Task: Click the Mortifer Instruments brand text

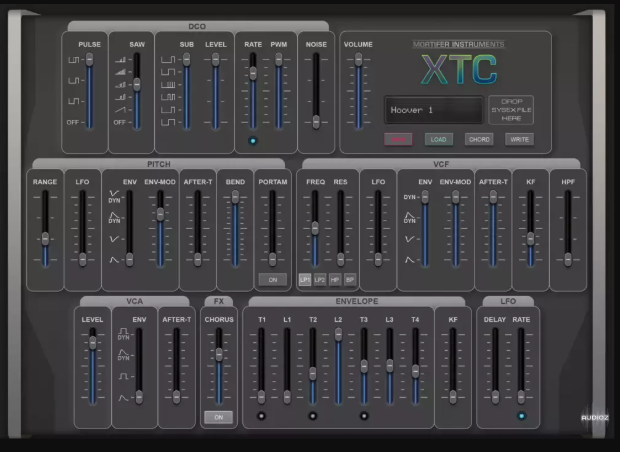Action: click(459, 44)
